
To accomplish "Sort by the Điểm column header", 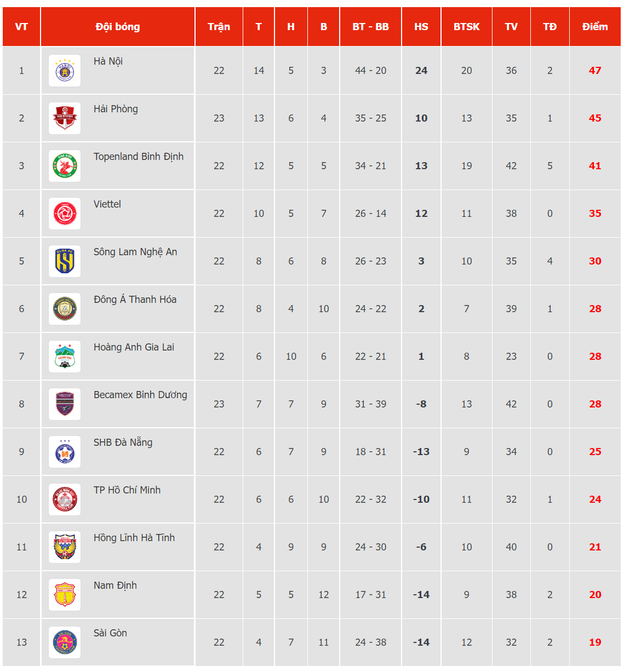I will (595, 27).
